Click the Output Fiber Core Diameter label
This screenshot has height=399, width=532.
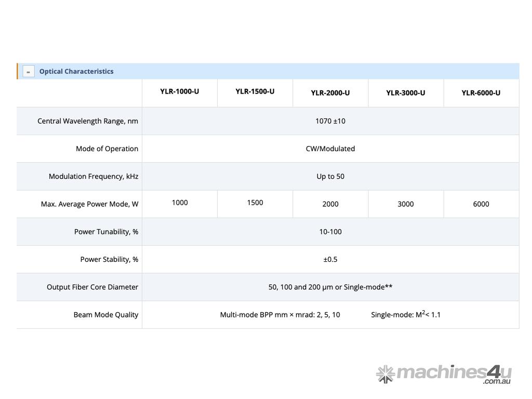click(92, 287)
